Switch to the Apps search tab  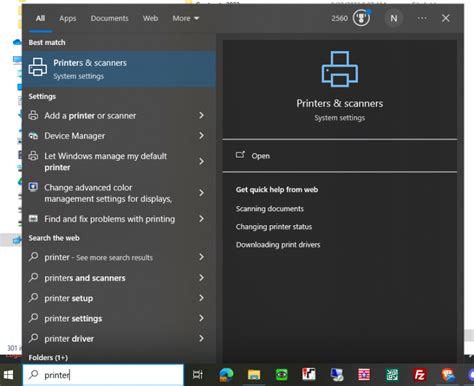(x=68, y=18)
